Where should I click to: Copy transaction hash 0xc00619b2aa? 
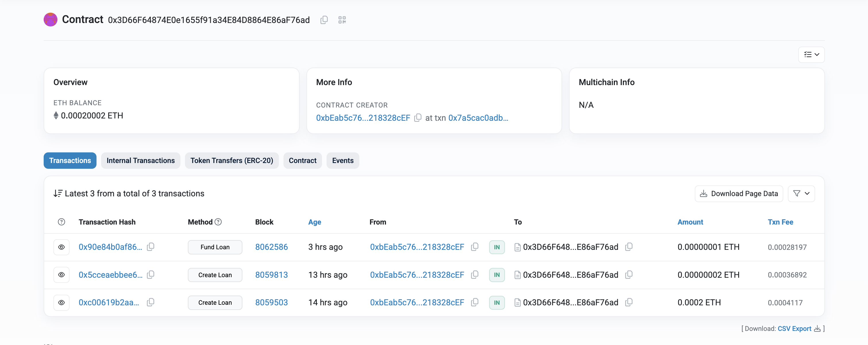click(x=151, y=302)
